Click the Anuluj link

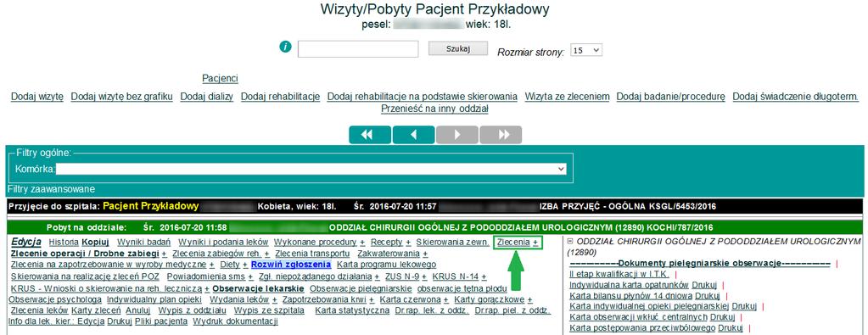point(137,310)
